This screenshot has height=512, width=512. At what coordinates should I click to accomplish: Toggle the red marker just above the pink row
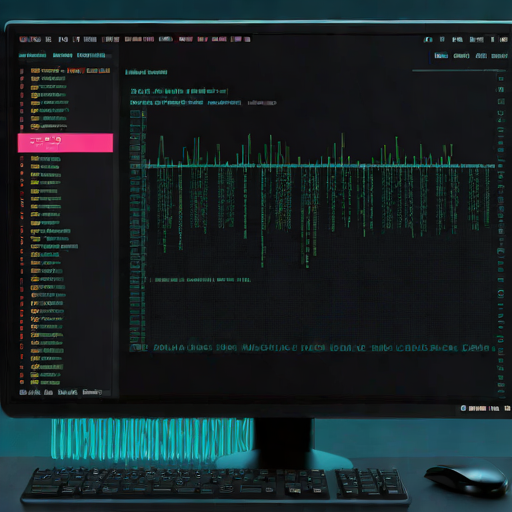22,127
